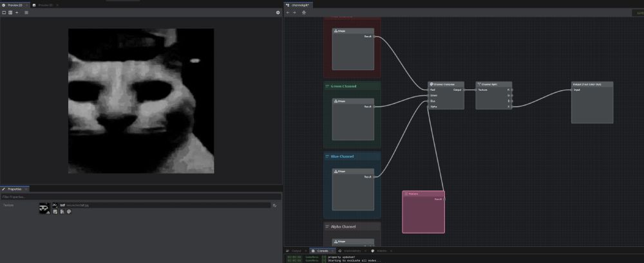Click the Alpha Channel frame header icon
Screen dimensions: 644x263
(327, 226)
